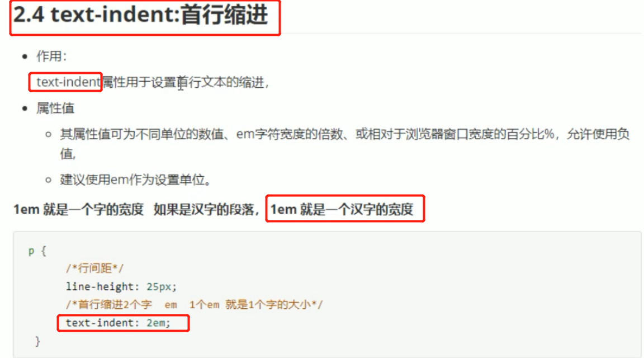Click the closing brace "}" in code block
This screenshot has width=644, height=358.
coord(37,341)
